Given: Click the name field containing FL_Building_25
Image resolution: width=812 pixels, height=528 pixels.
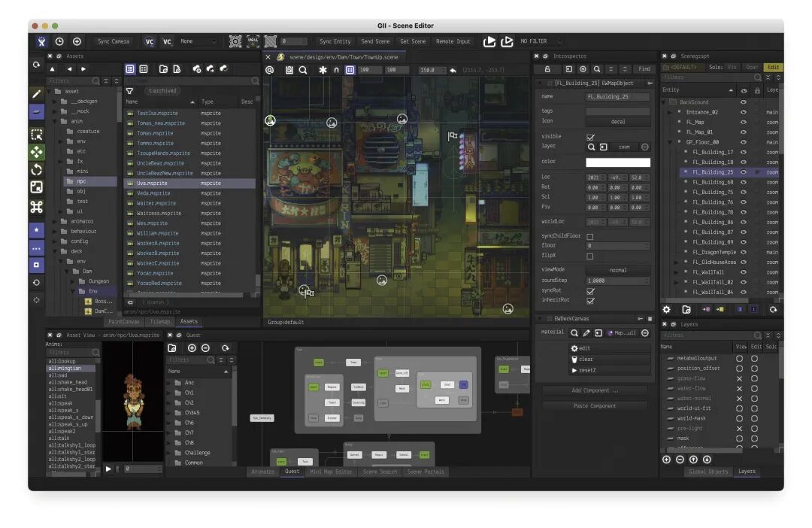Looking at the screenshot, I should (618, 97).
